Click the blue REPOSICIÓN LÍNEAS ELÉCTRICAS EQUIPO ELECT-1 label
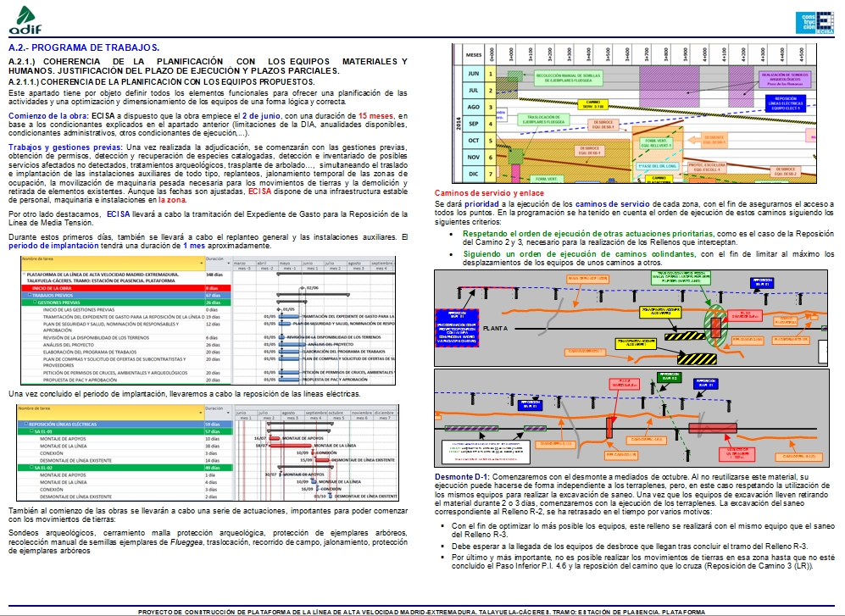The width and height of the screenshot is (845, 616). pyautogui.click(x=785, y=103)
